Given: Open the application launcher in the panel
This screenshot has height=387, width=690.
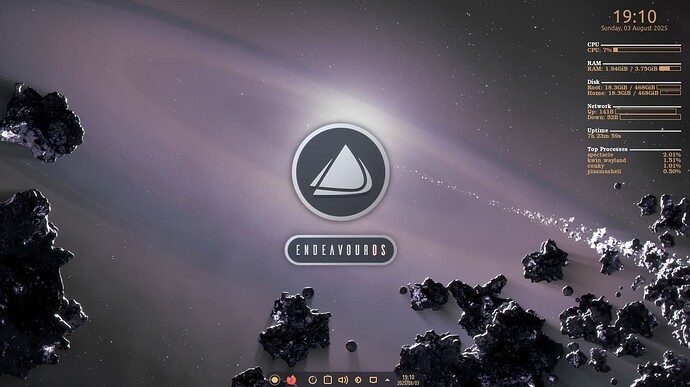Looking at the screenshot, I should [x=275, y=380].
